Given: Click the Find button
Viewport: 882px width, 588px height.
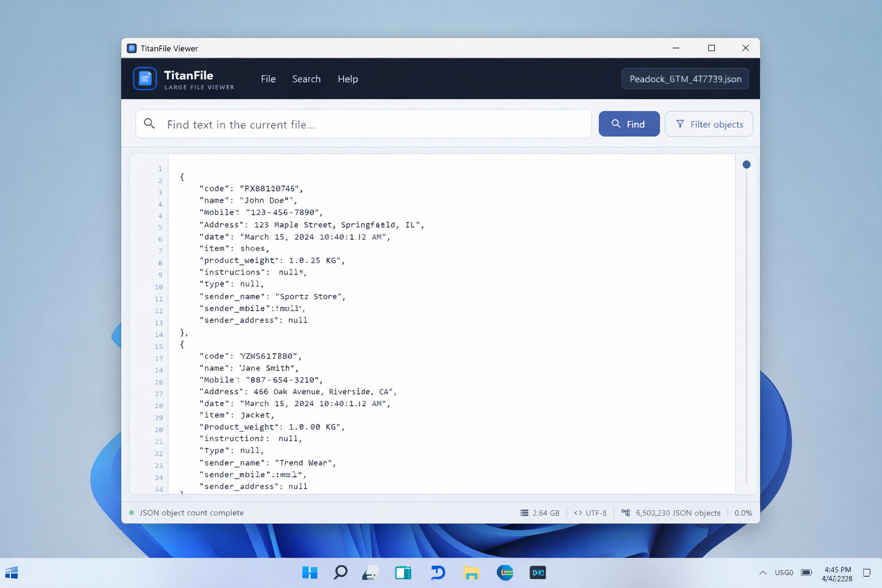Looking at the screenshot, I should (629, 124).
